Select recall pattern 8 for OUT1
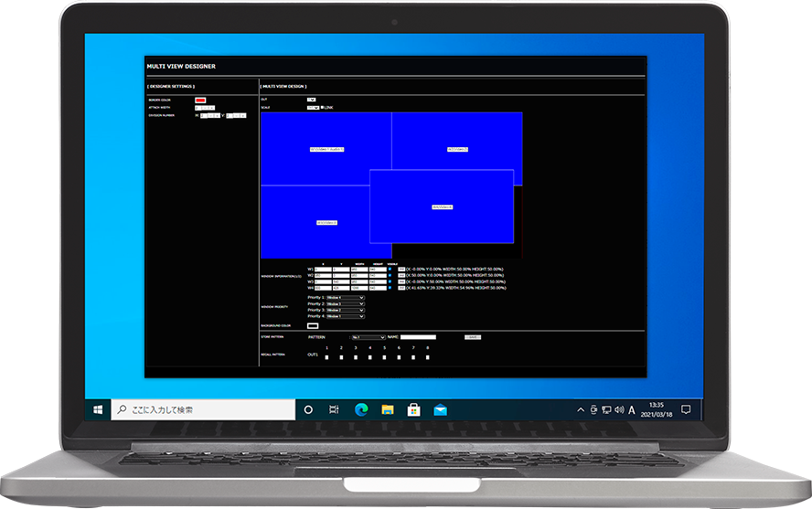Viewport: 812px width, 509px height. pos(428,357)
